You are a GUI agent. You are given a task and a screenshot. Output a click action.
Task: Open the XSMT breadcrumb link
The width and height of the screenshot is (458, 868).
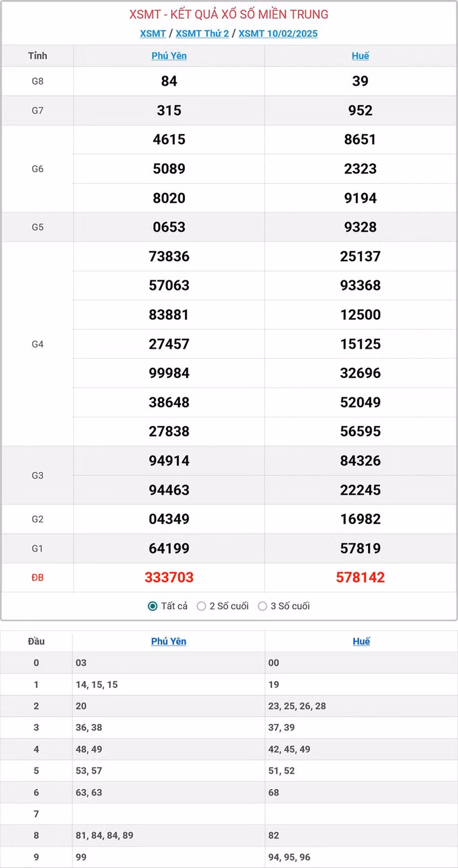(153, 33)
